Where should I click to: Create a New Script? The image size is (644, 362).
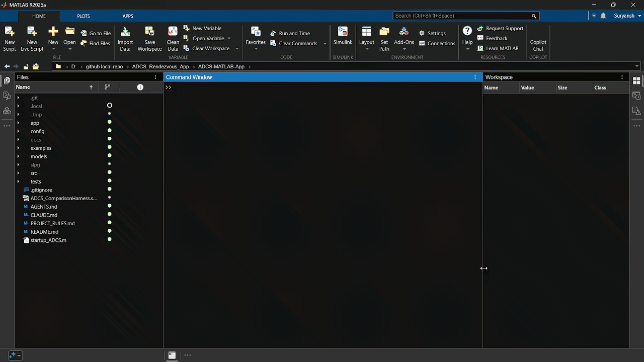[x=10, y=39]
